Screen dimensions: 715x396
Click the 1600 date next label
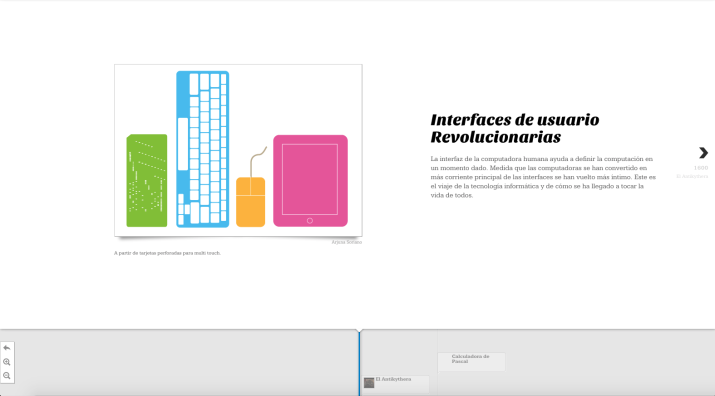pos(701,168)
